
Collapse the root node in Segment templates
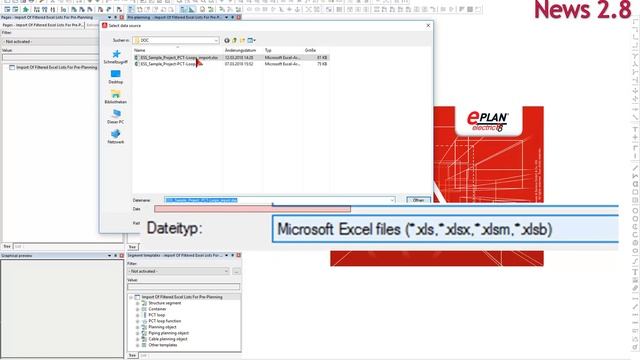(131, 297)
